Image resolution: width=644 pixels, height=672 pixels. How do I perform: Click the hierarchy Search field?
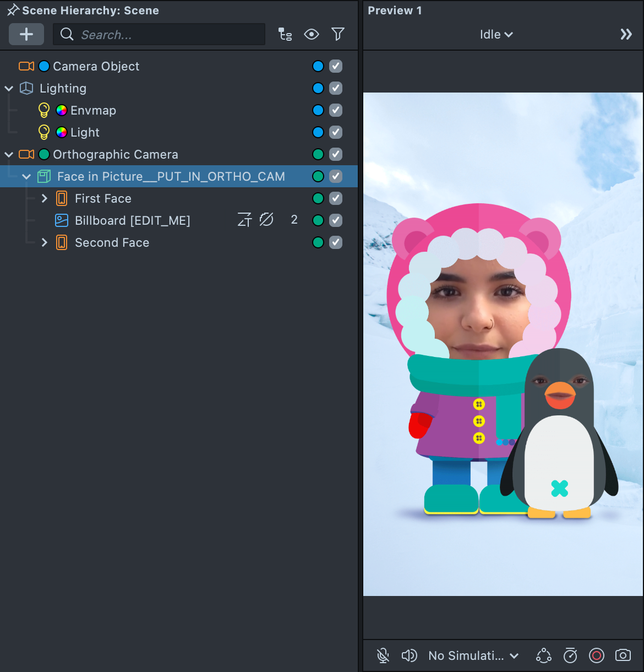(165, 34)
